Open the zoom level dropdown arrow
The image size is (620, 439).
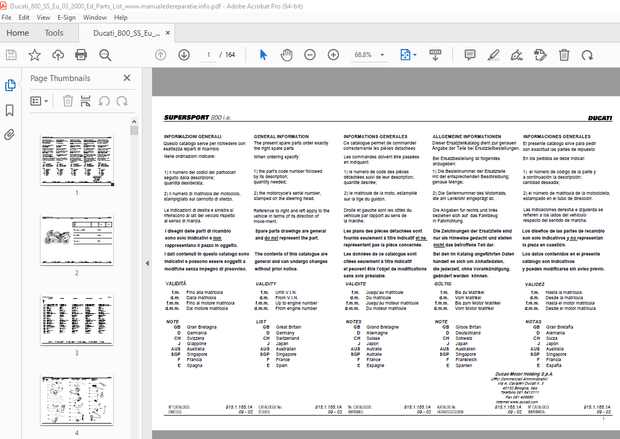(x=382, y=55)
